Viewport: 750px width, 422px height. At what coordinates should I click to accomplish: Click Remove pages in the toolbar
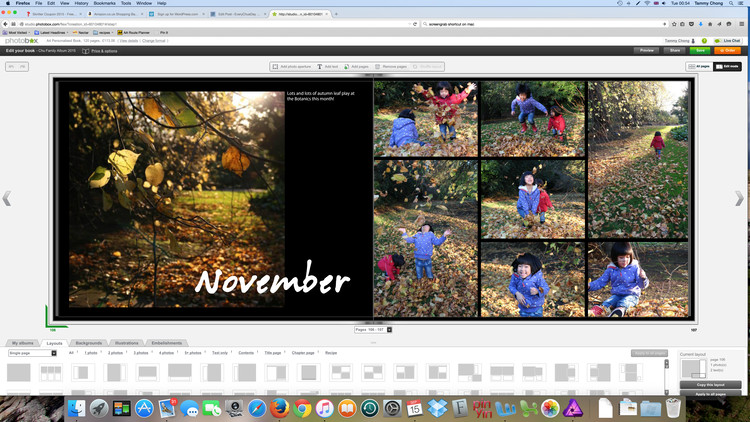click(x=391, y=67)
